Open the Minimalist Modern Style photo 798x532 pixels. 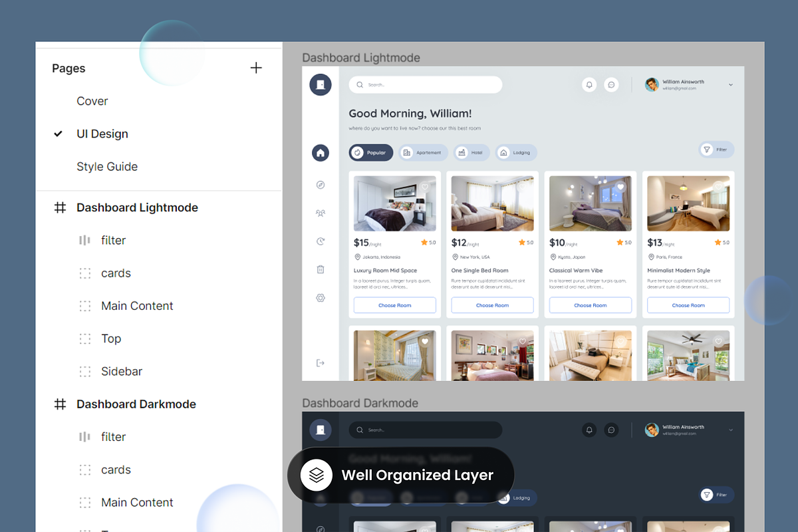pyautogui.click(x=688, y=203)
